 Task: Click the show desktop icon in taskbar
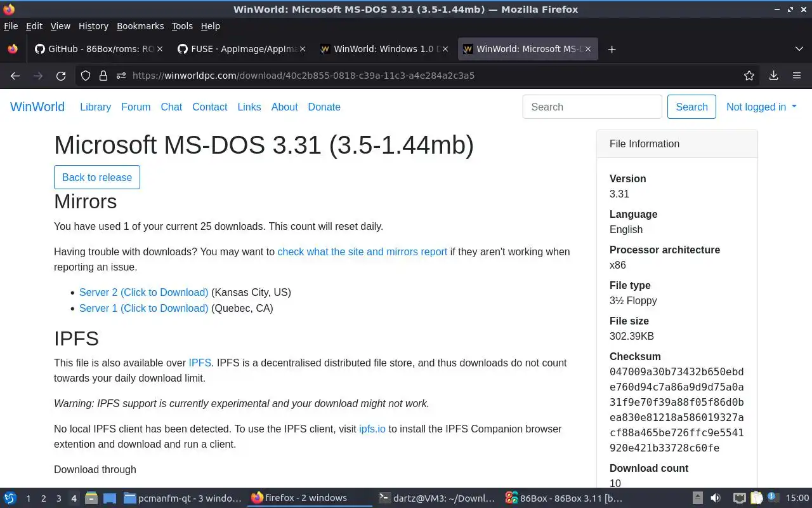[109, 498]
